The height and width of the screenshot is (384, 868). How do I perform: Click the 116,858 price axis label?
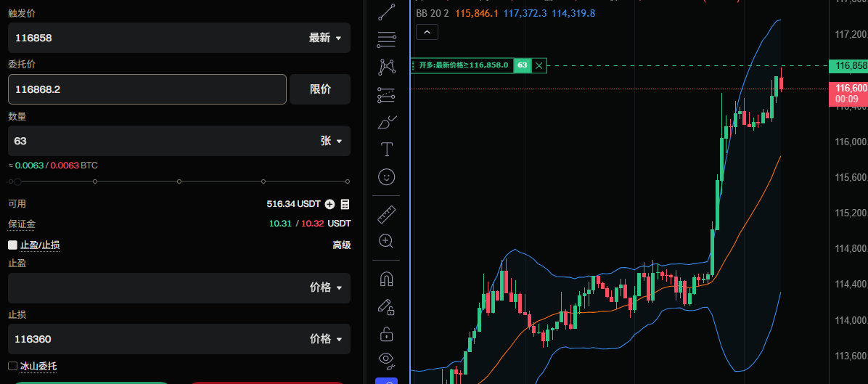pyautogui.click(x=848, y=66)
